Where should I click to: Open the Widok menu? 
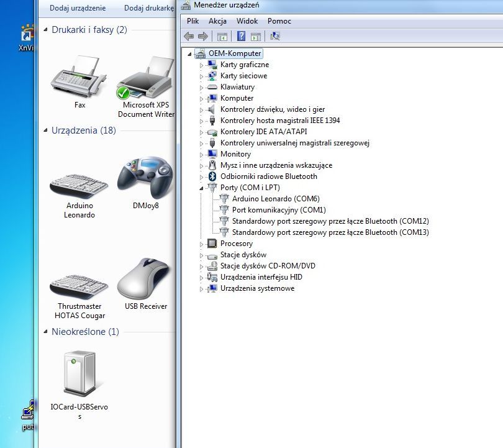tap(247, 21)
